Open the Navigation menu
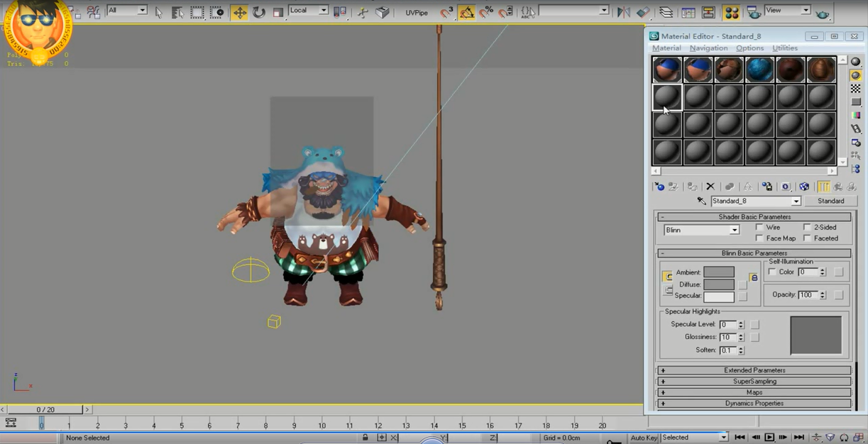The image size is (868, 444). (x=708, y=48)
